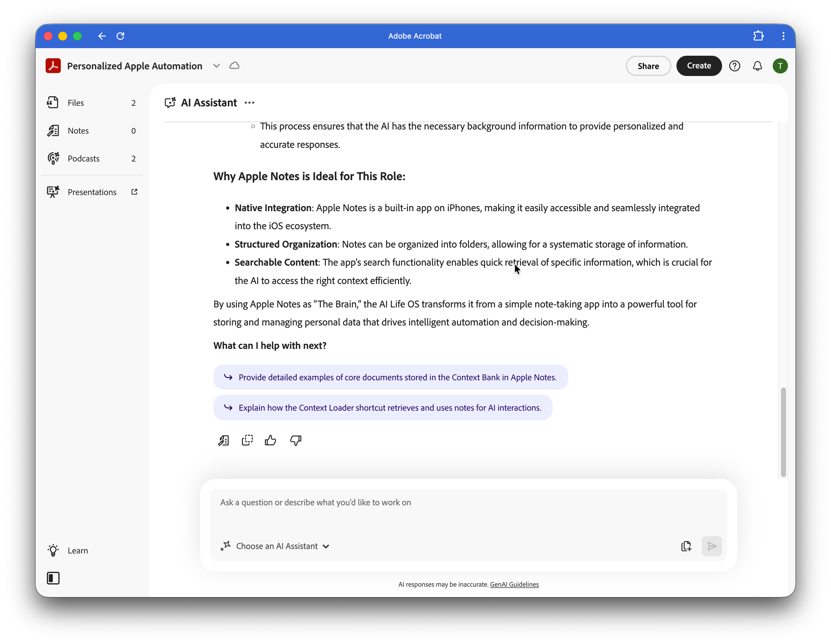The width and height of the screenshot is (831, 644).
Task: Click the add files icon in prompt box
Action: coord(686,546)
